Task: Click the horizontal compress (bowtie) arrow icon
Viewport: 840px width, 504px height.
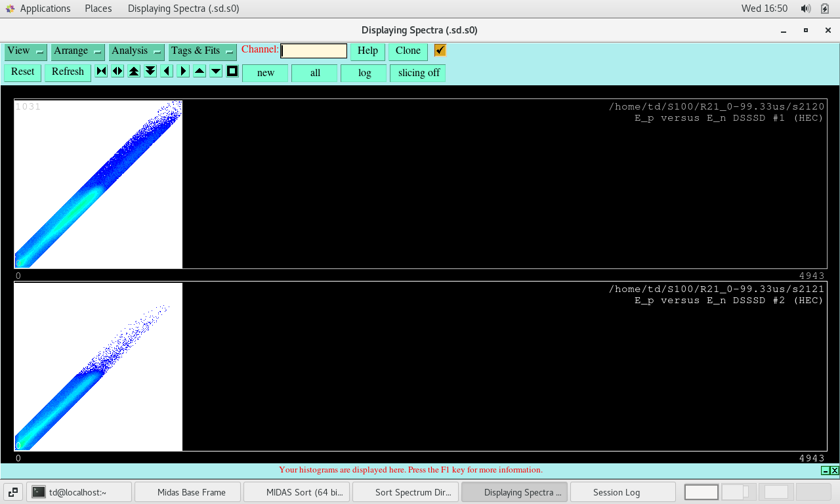Action: (101, 72)
